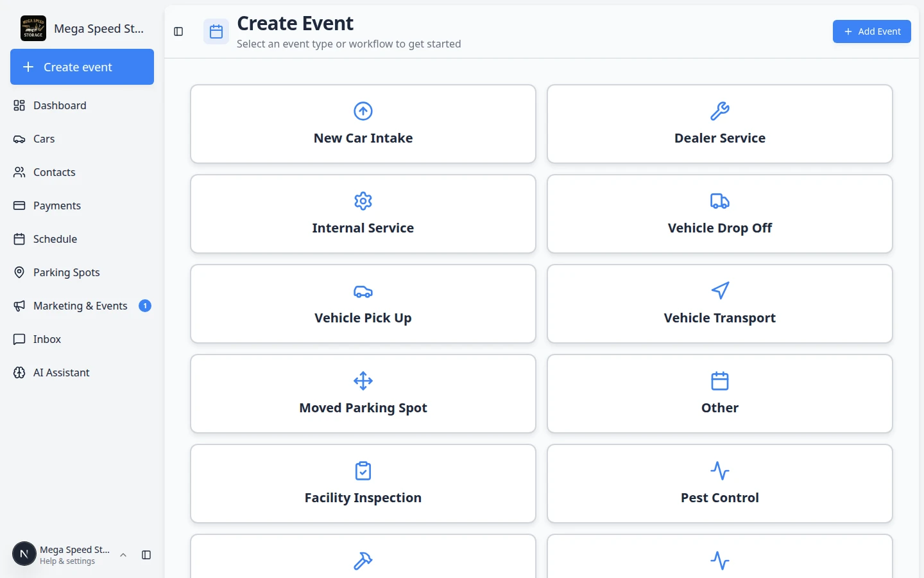Select the New Car Intake card
This screenshot has width=924, height=578.
click(363, 124)
